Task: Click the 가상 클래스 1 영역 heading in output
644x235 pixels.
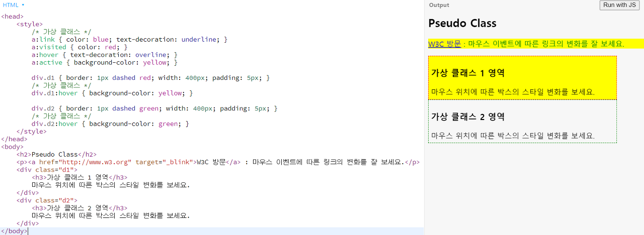Action: pyautogui.click(x=468, y=73)
